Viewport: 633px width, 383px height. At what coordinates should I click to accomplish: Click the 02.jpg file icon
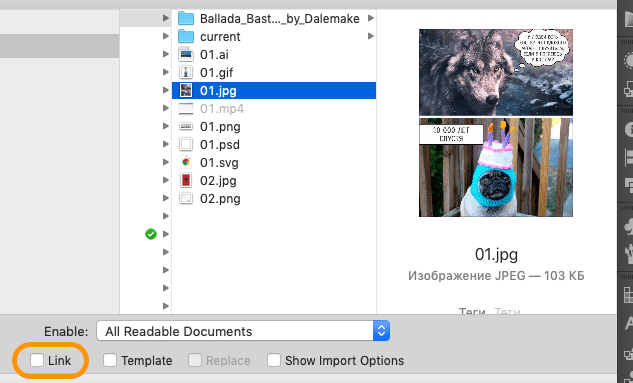186,180
